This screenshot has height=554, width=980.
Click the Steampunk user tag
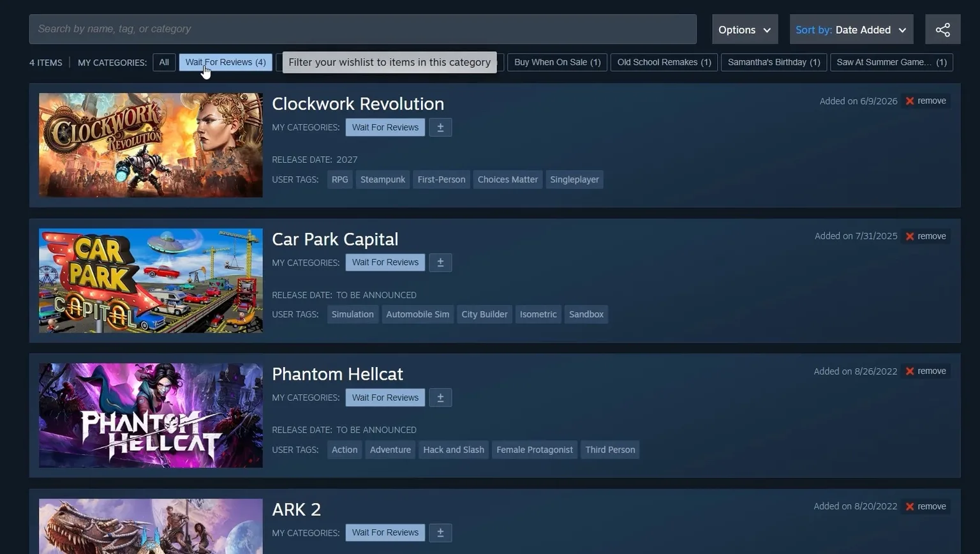[x=383, y=179]
